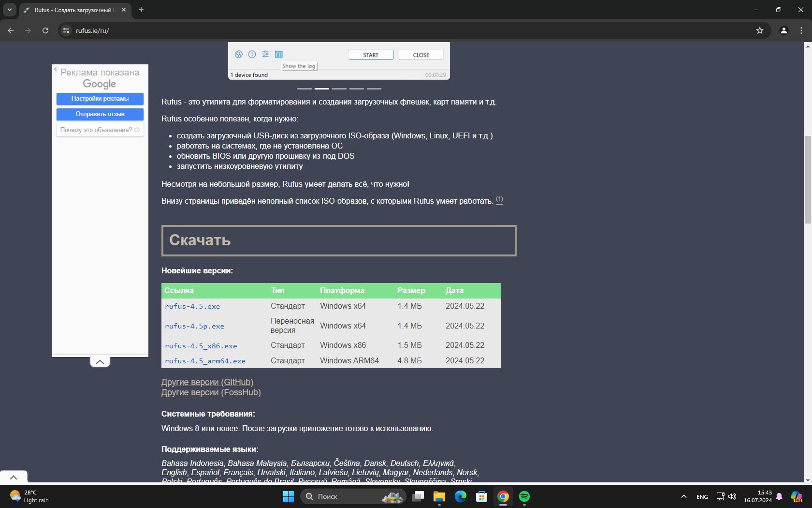Open Task View on the taskbar
Screen dimensions: 812x508
click(419, 496)
